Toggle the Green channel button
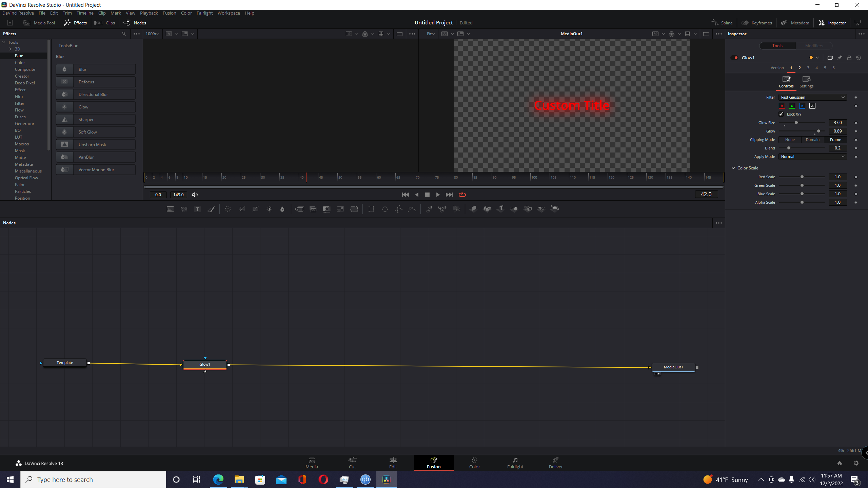This screenshot has height=488, width=868. pyautogui.click(x=792, y=106)
